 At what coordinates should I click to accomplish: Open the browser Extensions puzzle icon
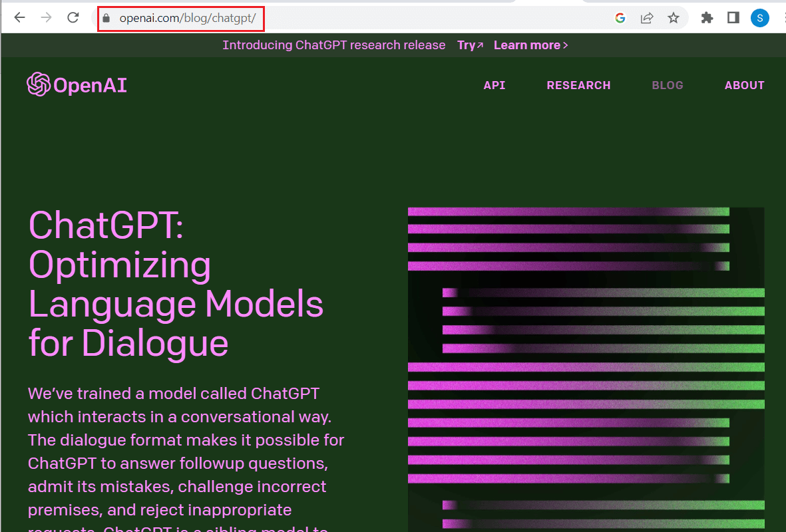707,18
